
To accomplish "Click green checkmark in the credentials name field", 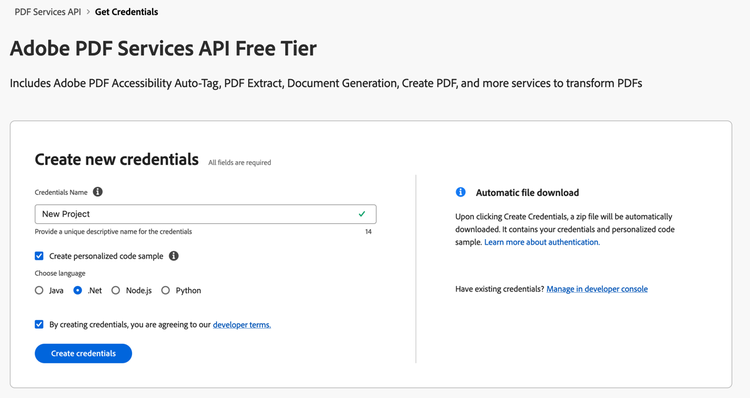I will pyautogui.click(x=362, y=214).
